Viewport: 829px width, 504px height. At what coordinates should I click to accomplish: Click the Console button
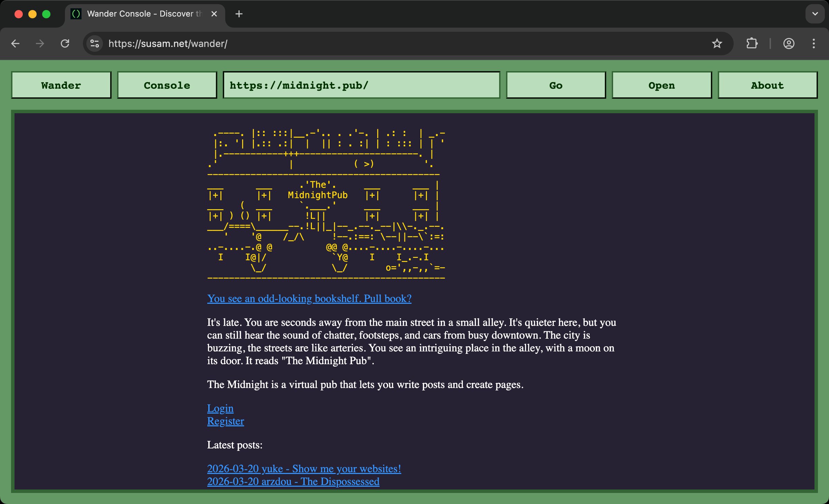tap(167, 85)
